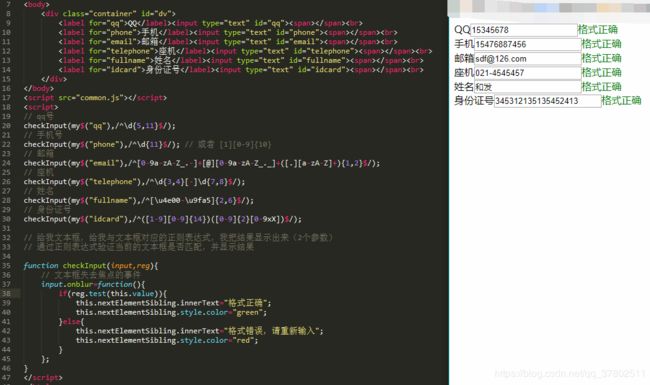Click the checkInput qq regex code line
Image resolution: width=650 pixels, height=385 pixels.
coord(99,126)
